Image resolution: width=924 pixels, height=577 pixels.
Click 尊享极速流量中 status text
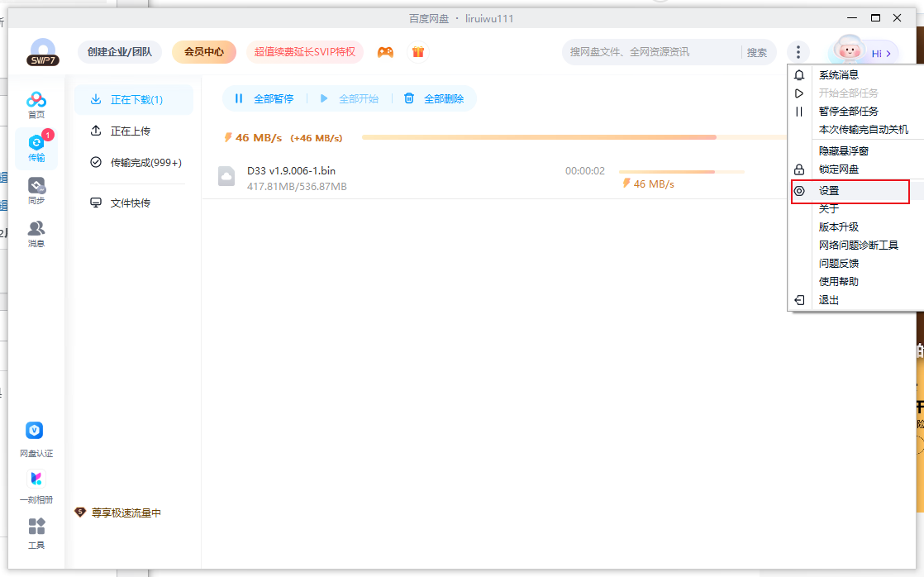pyautogui.click(x=126, y=513)
